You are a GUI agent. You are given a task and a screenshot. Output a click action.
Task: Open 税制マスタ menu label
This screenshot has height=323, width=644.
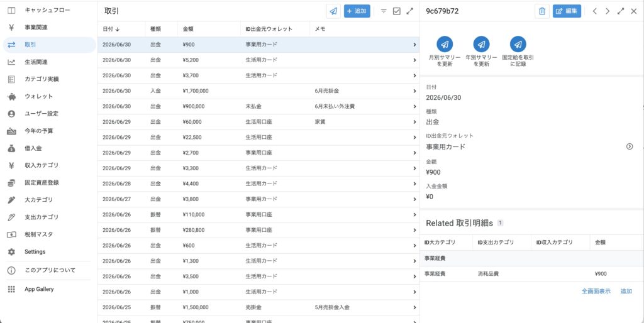(x=38, y=234)
